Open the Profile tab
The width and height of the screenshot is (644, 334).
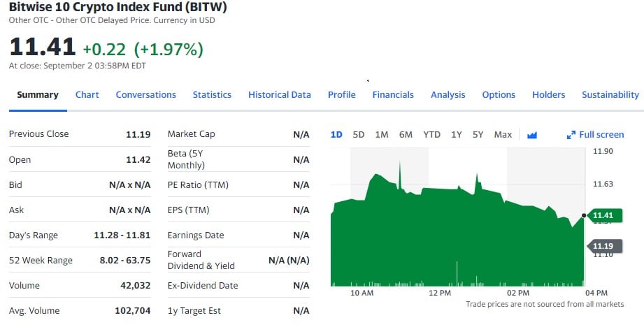(342, 95)
